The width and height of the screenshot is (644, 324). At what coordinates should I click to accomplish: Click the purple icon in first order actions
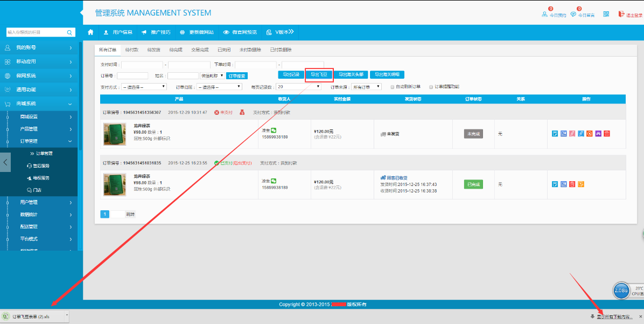[x=598, y=134]
